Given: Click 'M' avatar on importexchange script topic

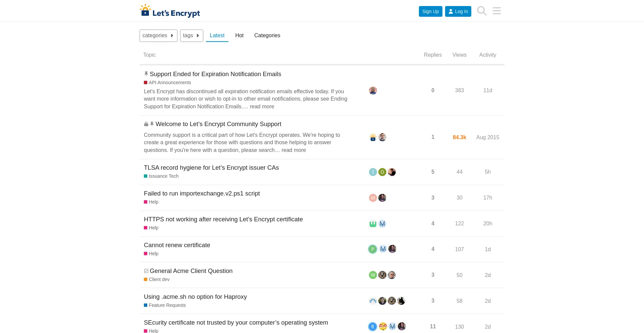Looking at the screenshot, I should point(373,198).
